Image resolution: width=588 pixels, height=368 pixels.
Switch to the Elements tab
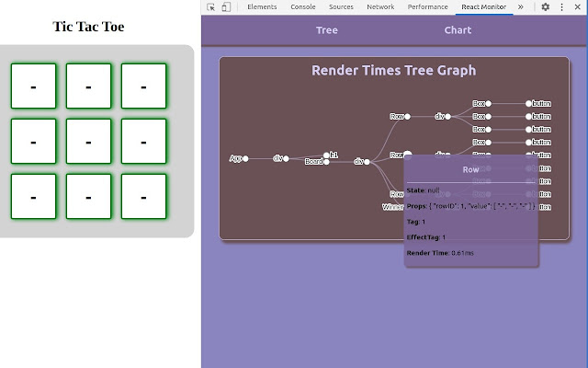click(262, 6)
